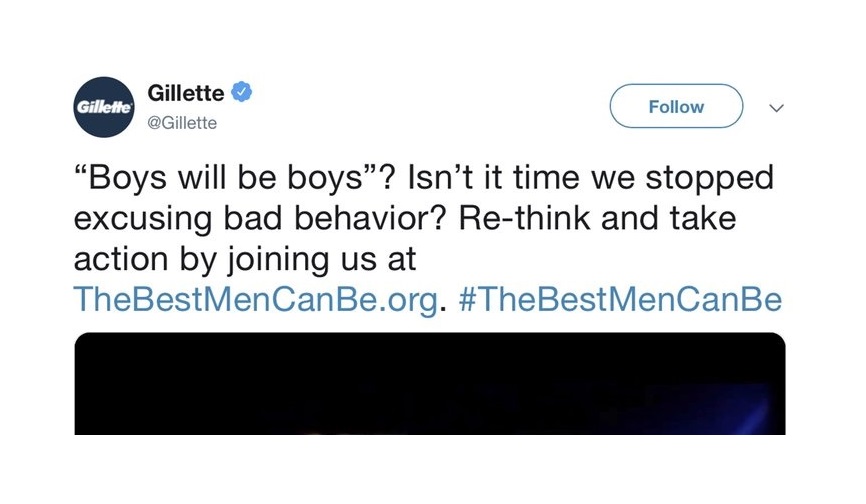Visit the TheBestMenCanBe.org link
Screen dimensions: 866x504
255,299
